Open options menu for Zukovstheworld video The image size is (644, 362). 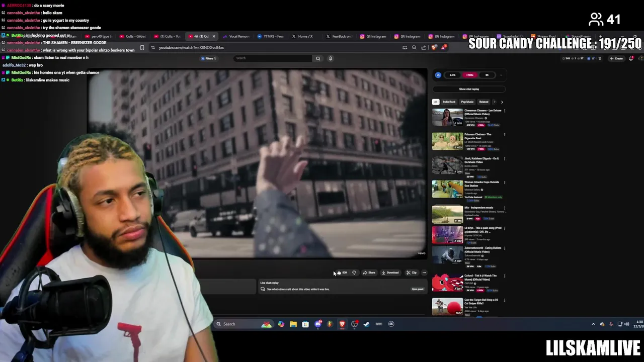[505, 248]
